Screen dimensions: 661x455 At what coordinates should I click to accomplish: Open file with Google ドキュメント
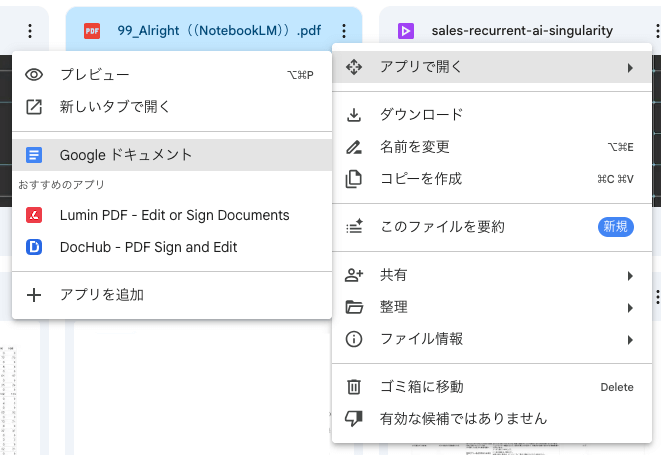172,155
